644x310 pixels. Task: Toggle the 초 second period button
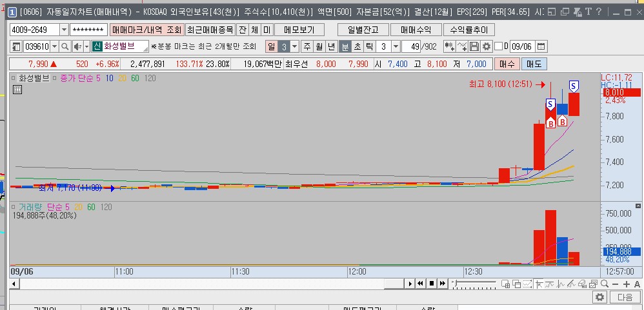click(x=357, y=46)
